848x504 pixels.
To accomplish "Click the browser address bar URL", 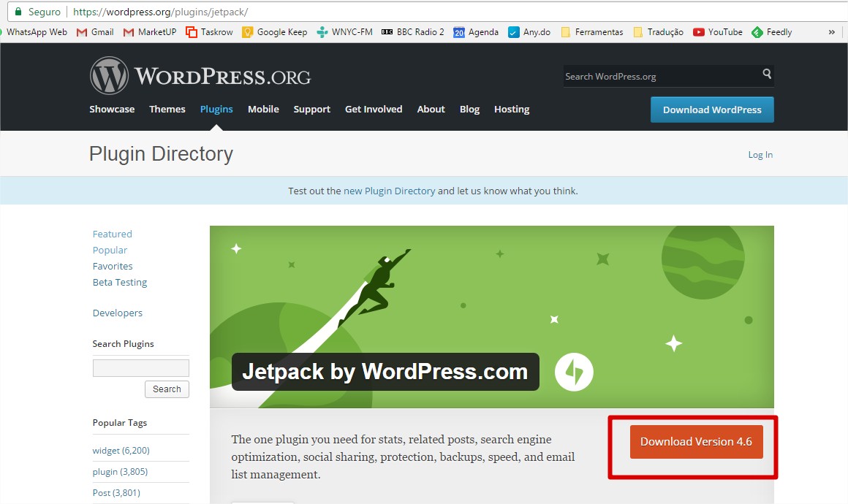I will (161, 12).
